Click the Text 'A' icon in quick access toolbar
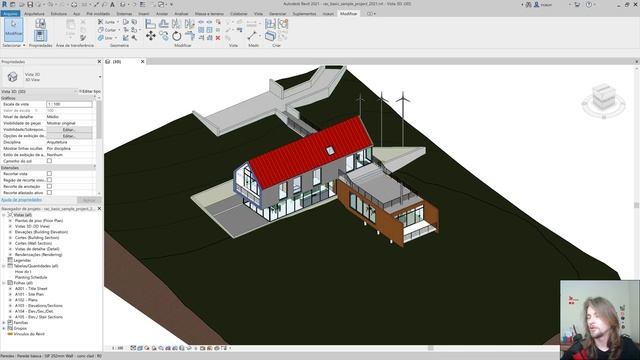640x360 pixels. pos(112,4)
